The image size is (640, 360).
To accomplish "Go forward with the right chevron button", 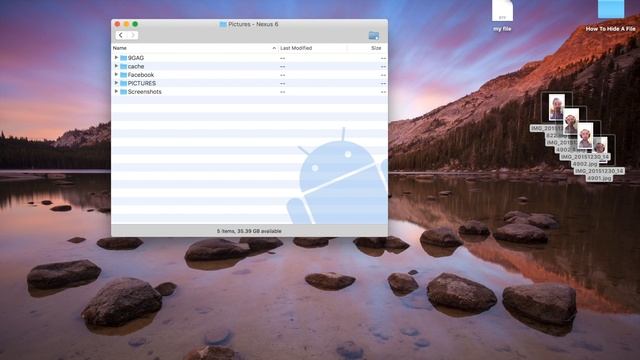I will click(133, 36).
